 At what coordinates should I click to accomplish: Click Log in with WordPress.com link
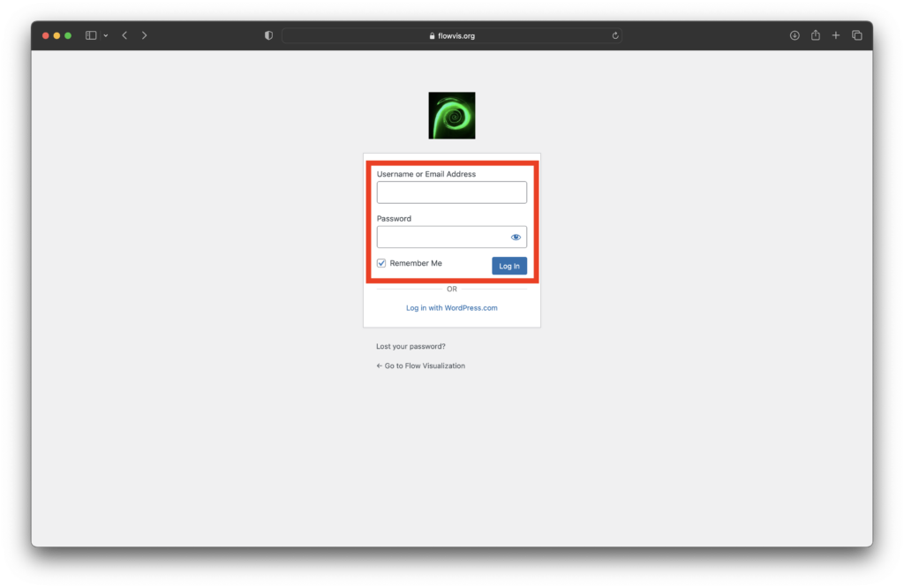[451, 308]
